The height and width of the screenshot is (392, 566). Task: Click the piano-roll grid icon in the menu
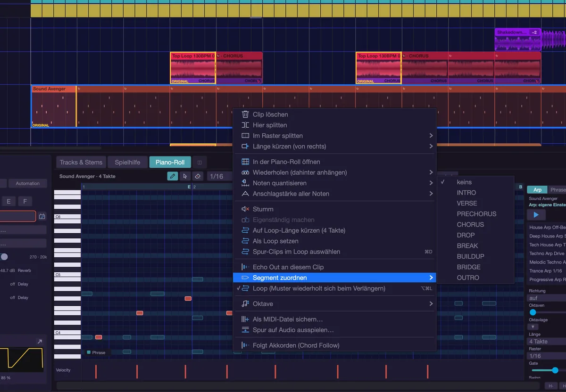click(x=245, y=162)
